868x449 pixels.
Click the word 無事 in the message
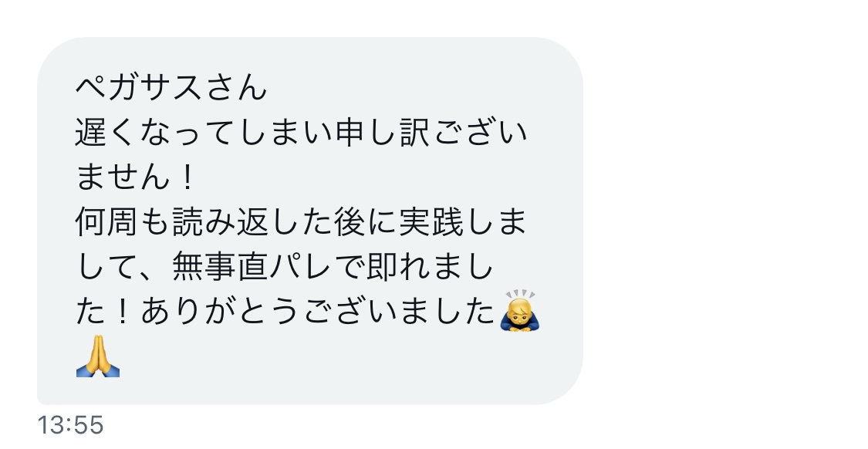click(204, 268)
